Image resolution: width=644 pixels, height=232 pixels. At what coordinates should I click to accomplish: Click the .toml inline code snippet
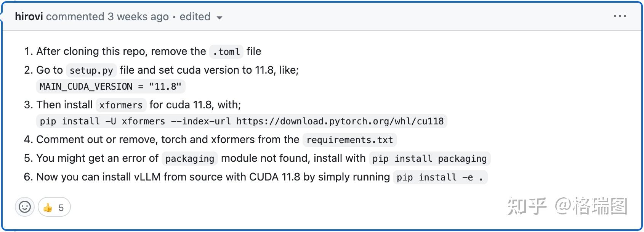pyautogui.click(x=226, y=52)
